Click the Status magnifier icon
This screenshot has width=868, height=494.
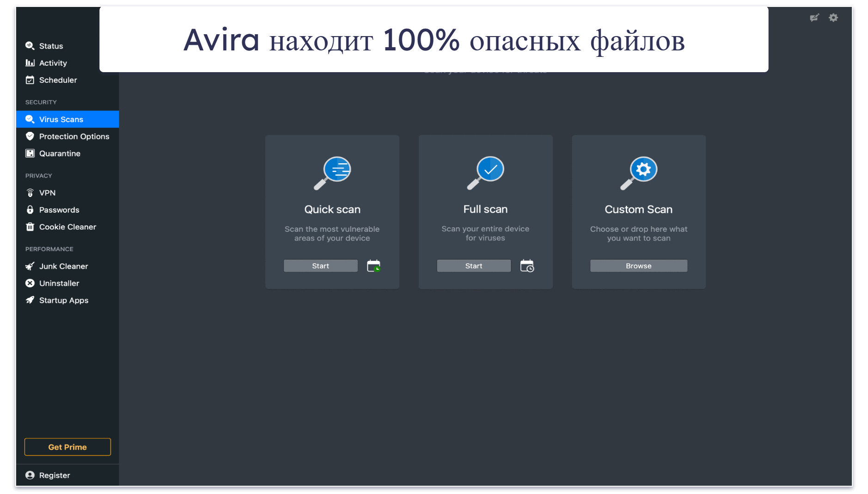(x=30, y=46)
